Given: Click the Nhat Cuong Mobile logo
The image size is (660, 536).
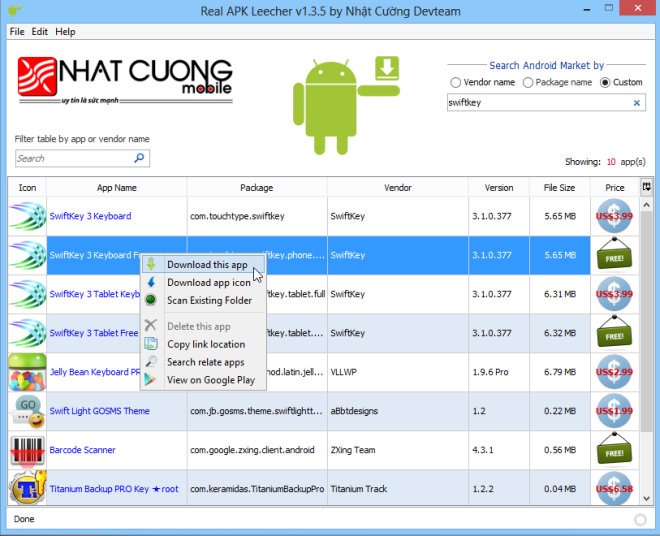Looking at the screenshot, I should pos(125,80).
